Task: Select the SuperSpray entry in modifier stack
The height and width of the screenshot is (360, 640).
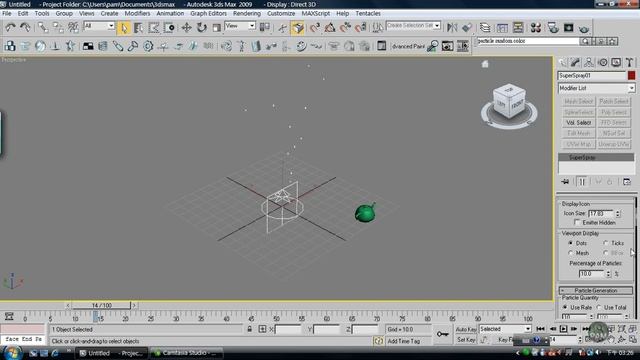Action: tap(596, 158)
